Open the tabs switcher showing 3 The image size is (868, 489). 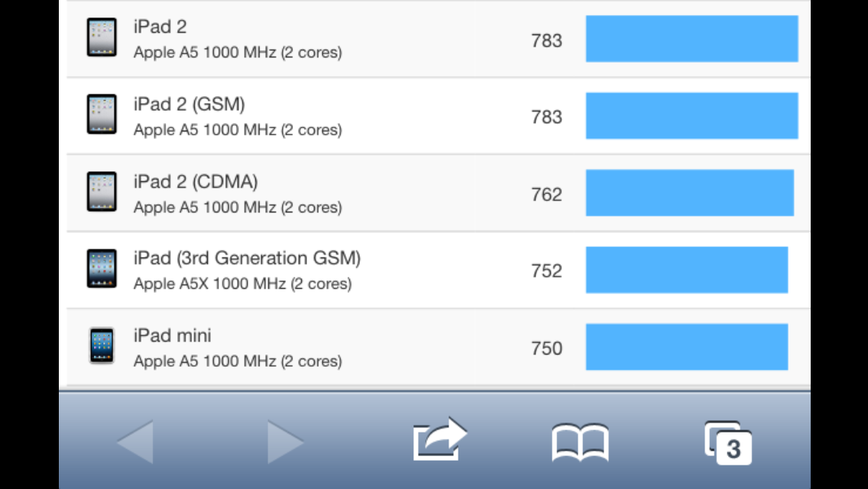click(x=728, y=442)
